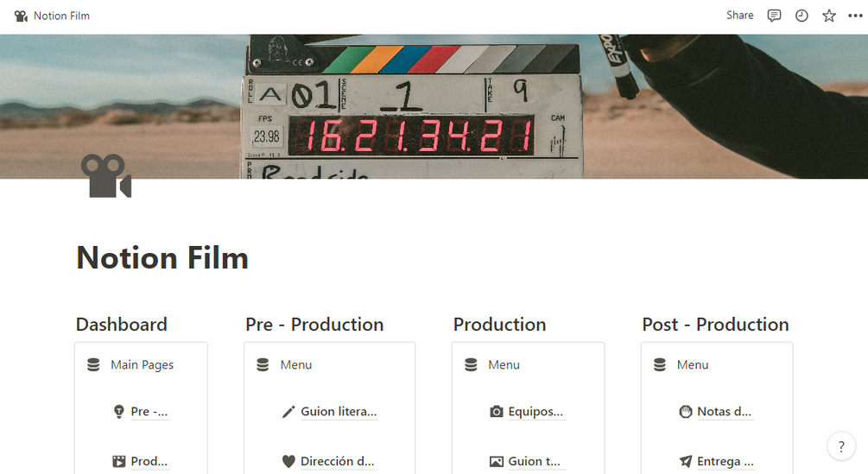The height and width of the screenshot is (474, 868).
Task: Click the Production Menu database icon
Action: click(471, 365)
